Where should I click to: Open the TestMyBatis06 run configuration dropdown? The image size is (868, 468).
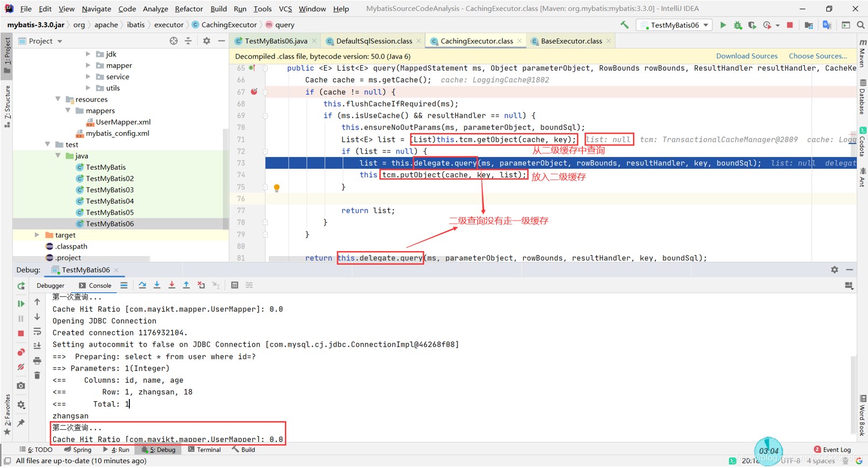point(675,25)
